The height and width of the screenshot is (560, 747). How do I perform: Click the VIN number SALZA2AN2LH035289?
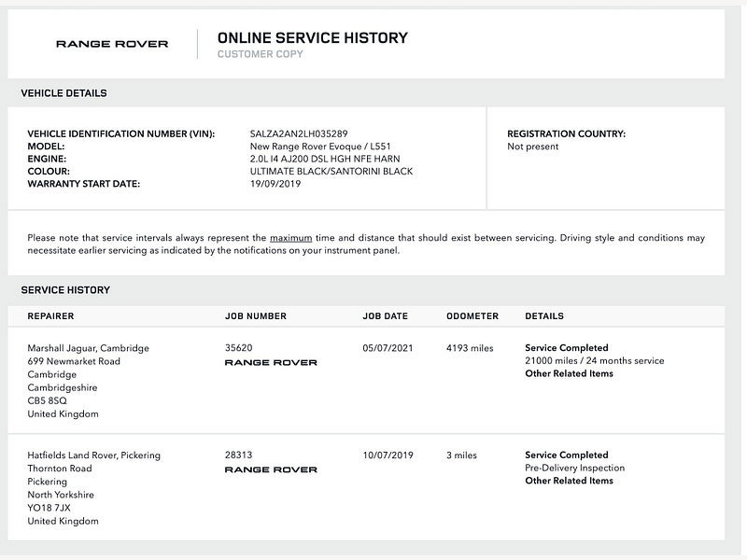[299, 133]
